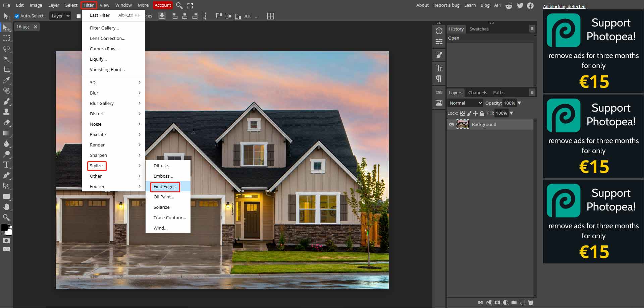
Task: Click the Delete Layer trash icon
Action: (531, 302)
